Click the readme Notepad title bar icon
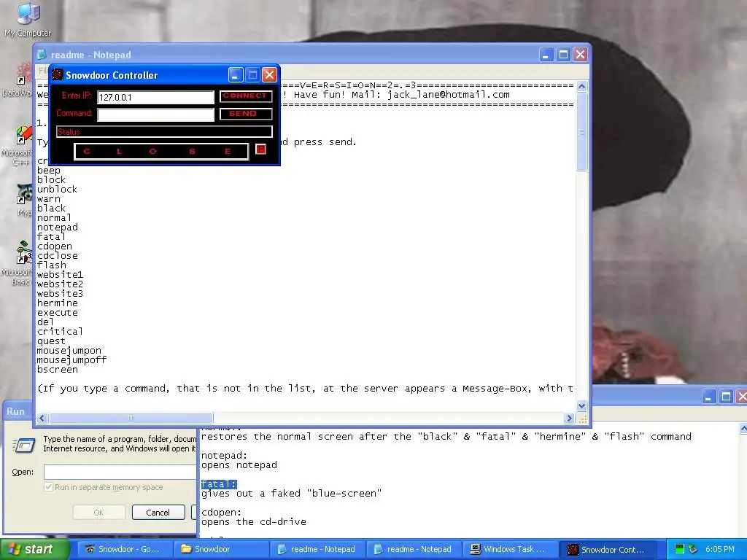 (42, 55)
